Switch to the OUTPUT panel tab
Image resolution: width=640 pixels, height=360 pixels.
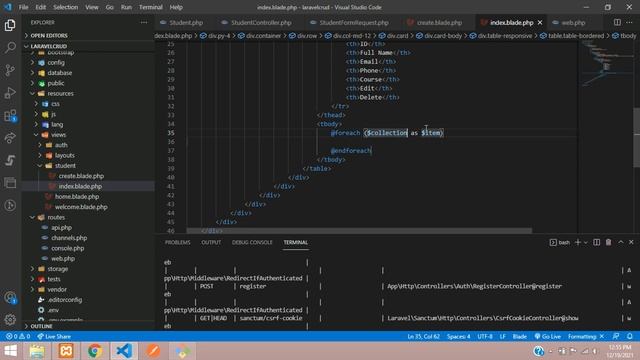[211, 242]
